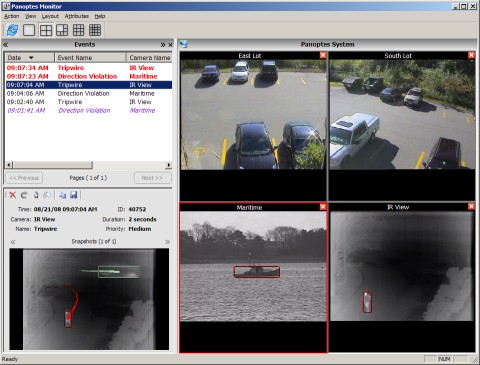Close the South Lot camera view
The height and width of the screenshot is (365, 480).
(471, 55)
